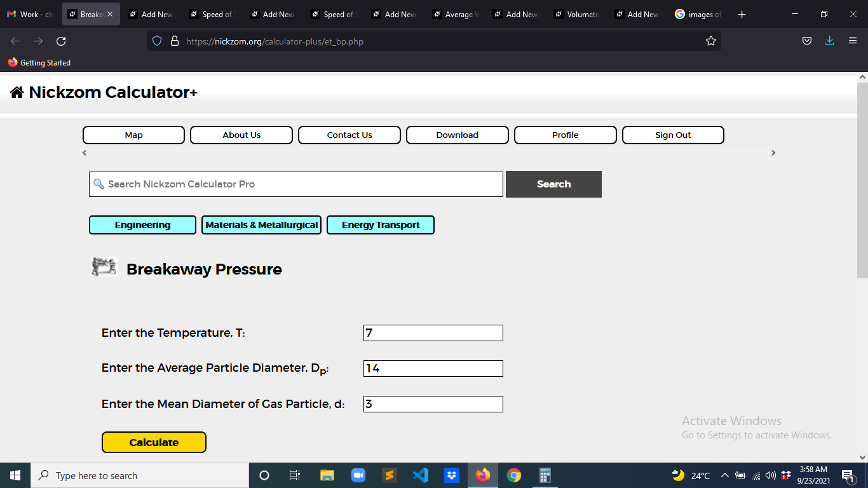Show site security padlock info

pyautogui.click(x=175, y=41)
